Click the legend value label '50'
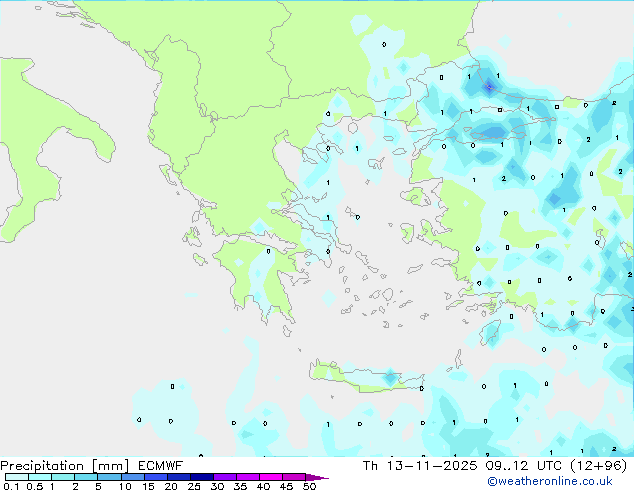The height and width of the screenshot is (490, 634). (309, 486)
